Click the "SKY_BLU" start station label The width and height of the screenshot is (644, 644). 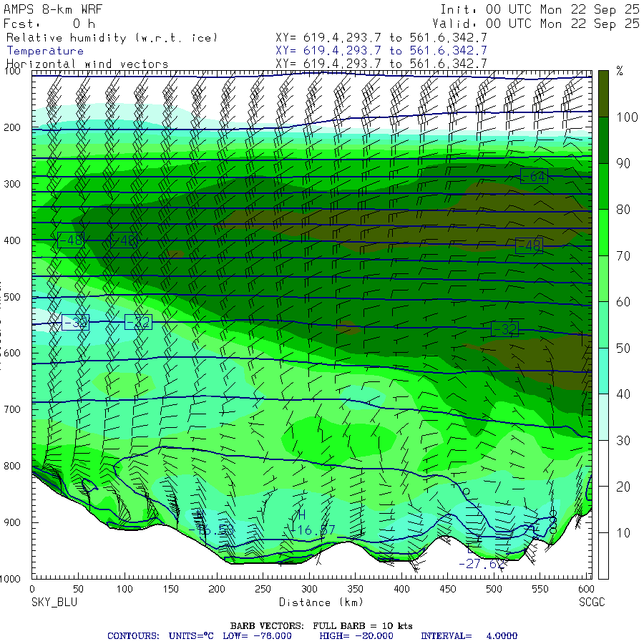point(54,602)
